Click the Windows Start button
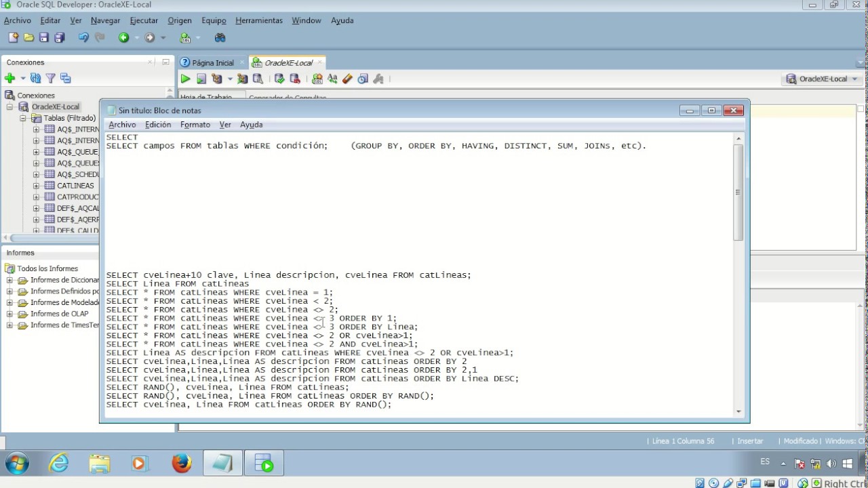The width and height of the screenshot is (868, 488). point(17,464)
